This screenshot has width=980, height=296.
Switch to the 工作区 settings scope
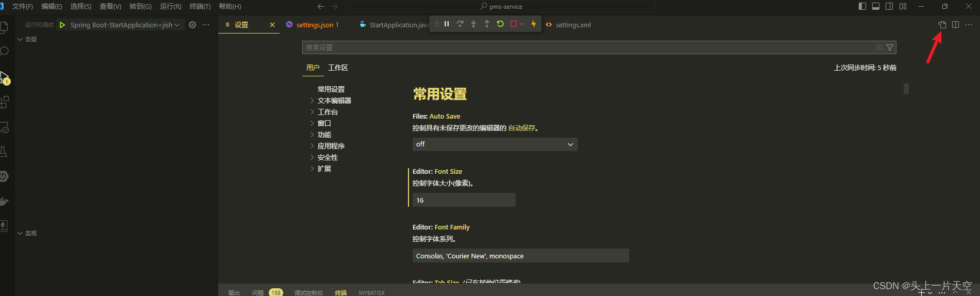pyautogui.click(x=338, y=68)
